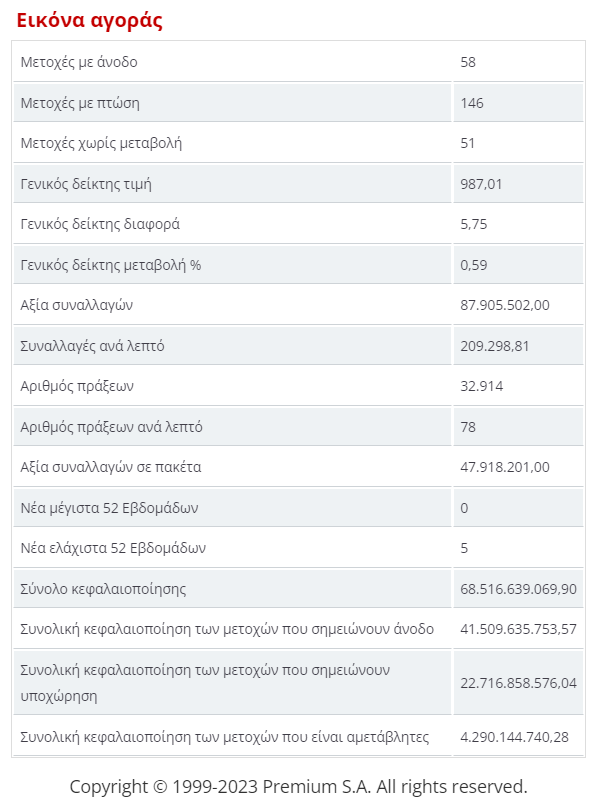Screen dimensions: 595x810
Task: Click the 'Νέα μέγιστα 52 Εβδομάδων' row
Action: 299,508
